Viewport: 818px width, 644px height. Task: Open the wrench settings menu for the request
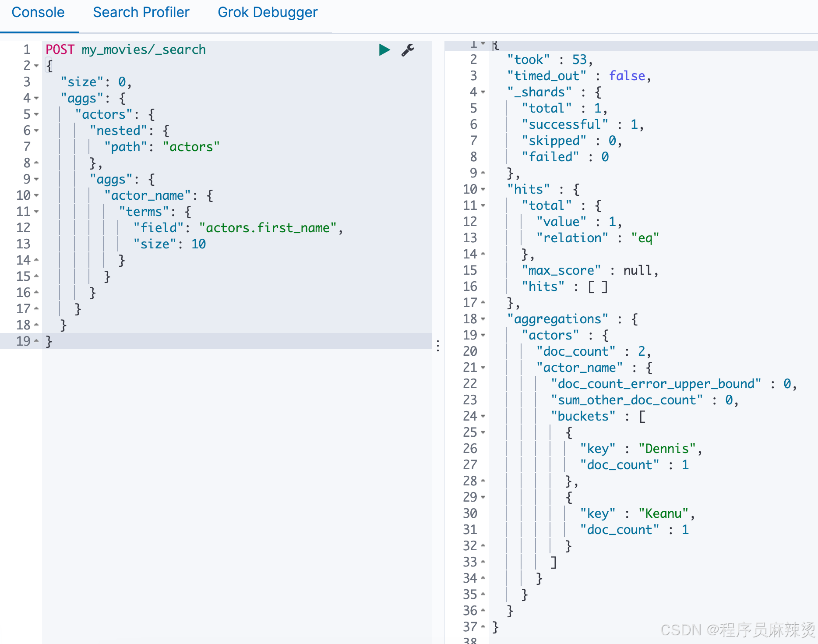(x=408, y=50)
